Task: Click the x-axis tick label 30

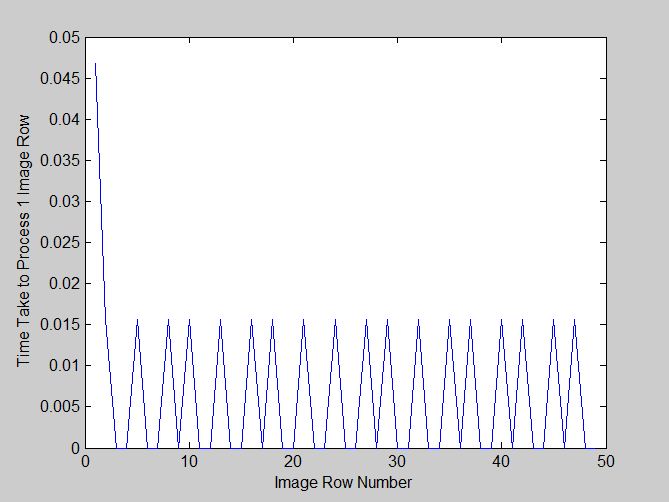Action: [397, 461]
